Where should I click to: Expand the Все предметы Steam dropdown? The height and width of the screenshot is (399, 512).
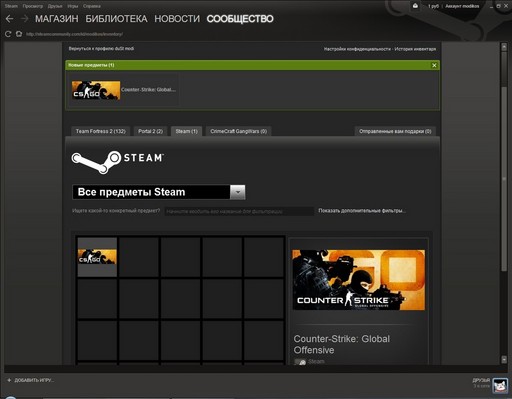(x=238, y=192)
